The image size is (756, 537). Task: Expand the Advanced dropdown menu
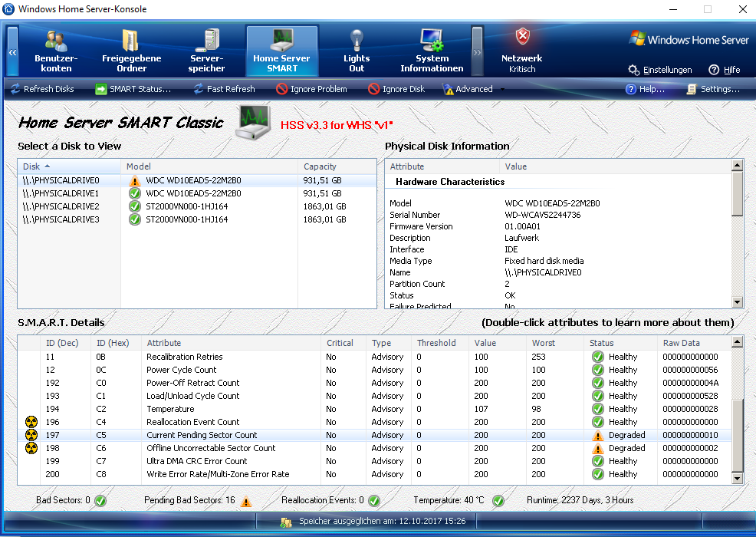pos(502,89)
